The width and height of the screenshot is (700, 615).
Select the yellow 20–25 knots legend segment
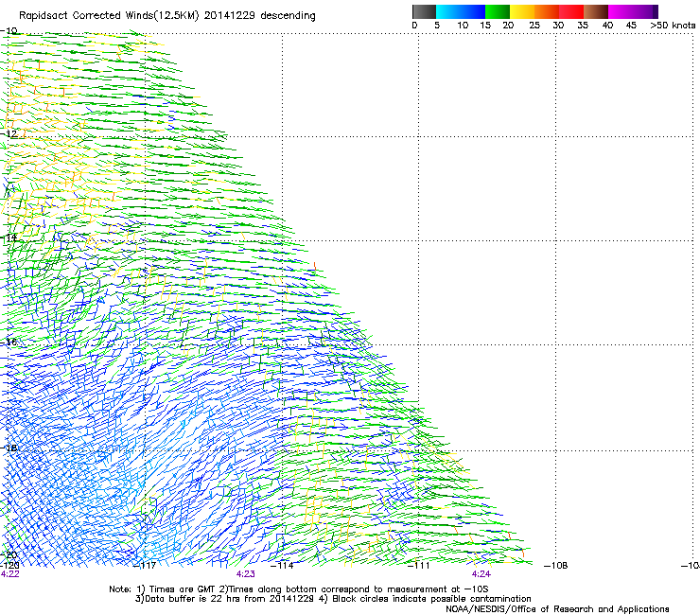click(x=522, y=11)
